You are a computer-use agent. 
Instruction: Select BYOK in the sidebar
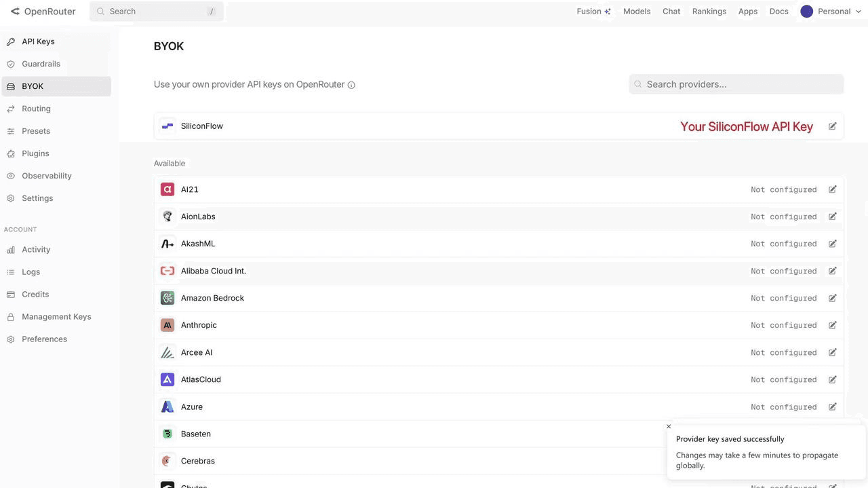(x=56, y=86)
